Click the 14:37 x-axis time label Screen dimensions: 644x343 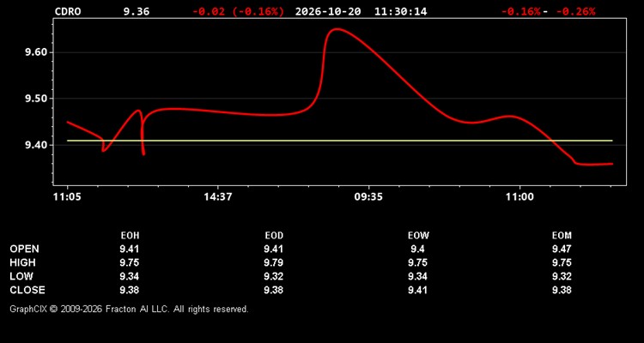coord(218,197)
